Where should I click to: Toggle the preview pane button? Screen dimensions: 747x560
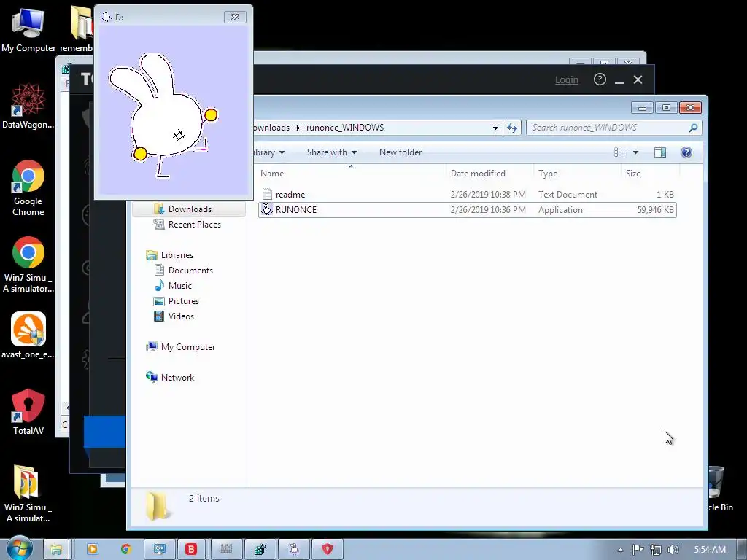660,152
